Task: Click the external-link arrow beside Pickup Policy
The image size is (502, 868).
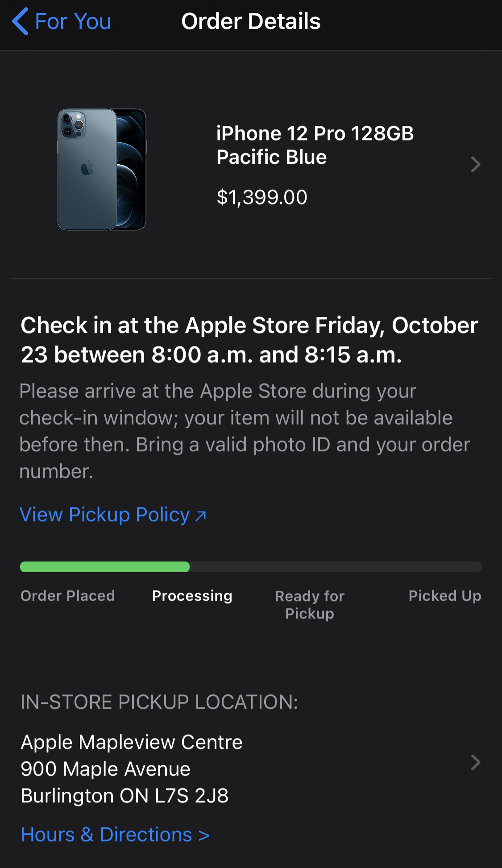Action: [201, 516]
